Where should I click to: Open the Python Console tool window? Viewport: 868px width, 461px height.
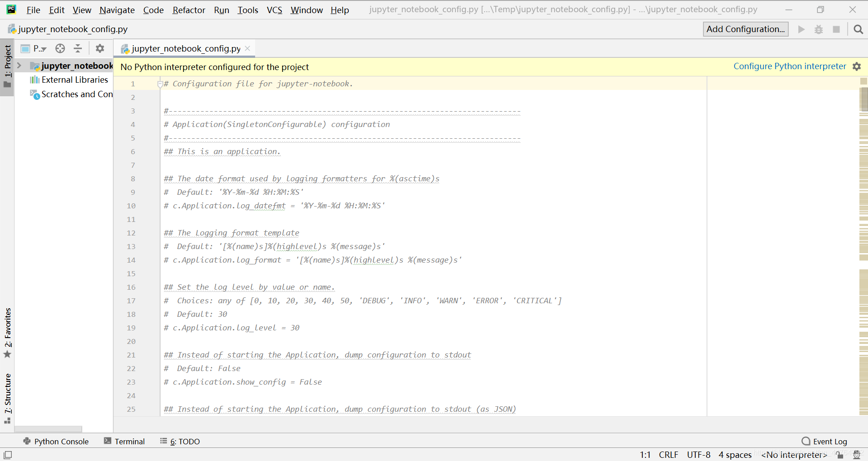[56, 441]
